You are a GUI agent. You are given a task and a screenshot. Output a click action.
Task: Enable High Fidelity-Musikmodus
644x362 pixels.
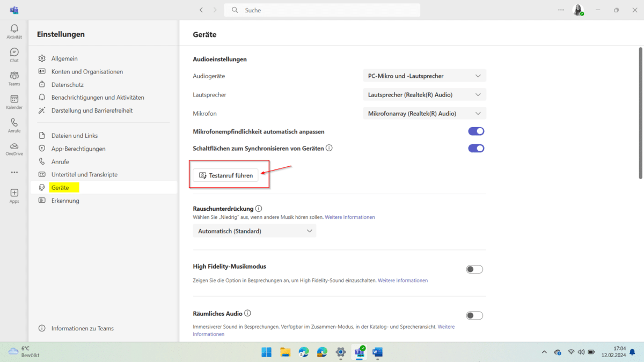coord(474,269)
